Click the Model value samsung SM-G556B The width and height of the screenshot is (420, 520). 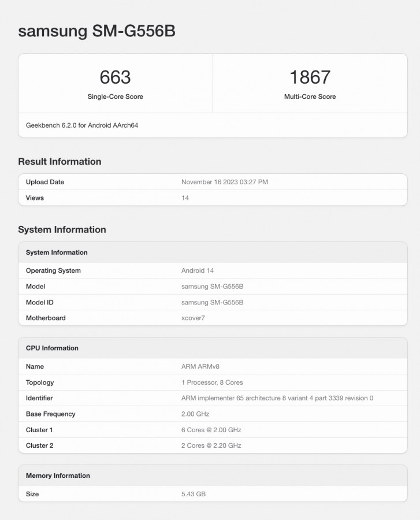pos(212,287)
